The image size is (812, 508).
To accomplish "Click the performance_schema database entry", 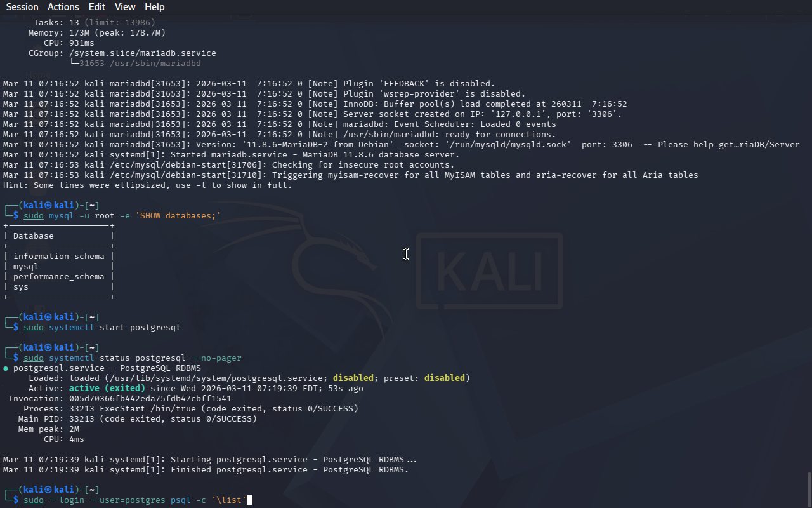I will [58, 277].
